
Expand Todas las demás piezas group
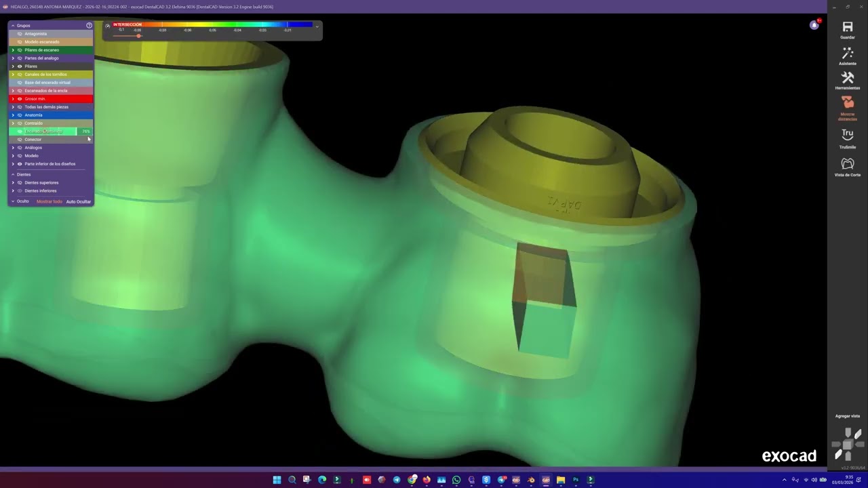tap(13, 107)
